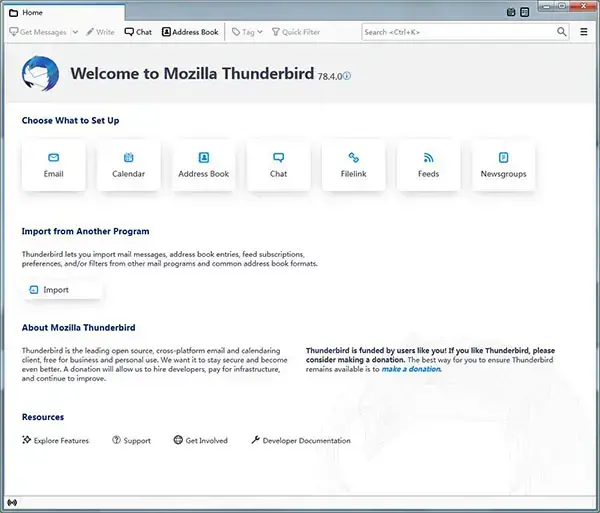Click the Resources heading

(43, 417)
